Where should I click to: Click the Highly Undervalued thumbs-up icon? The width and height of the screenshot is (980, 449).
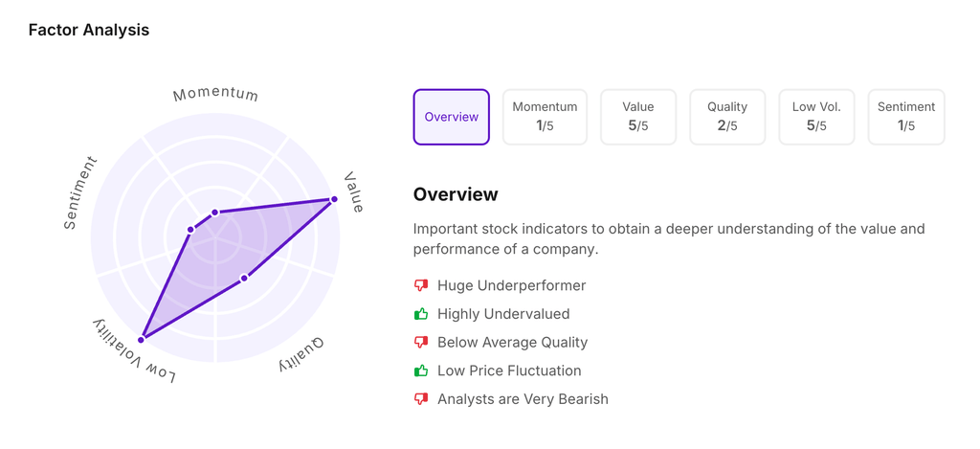(421, 314)
